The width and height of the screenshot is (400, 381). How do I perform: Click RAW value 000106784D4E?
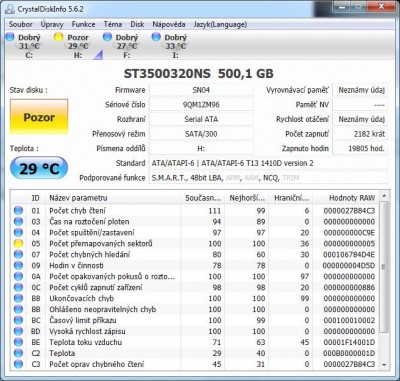tap(349, 255)
